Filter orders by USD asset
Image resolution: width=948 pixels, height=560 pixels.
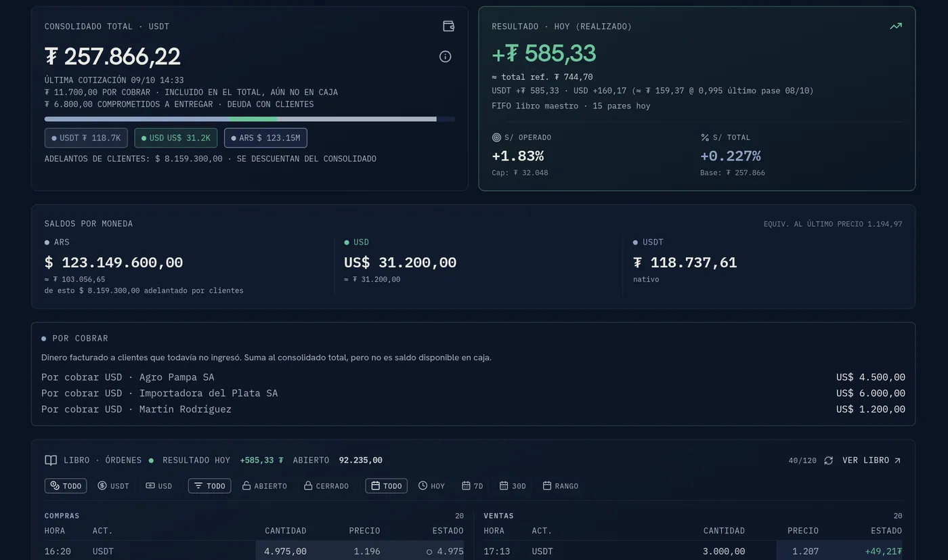[159, 486]
